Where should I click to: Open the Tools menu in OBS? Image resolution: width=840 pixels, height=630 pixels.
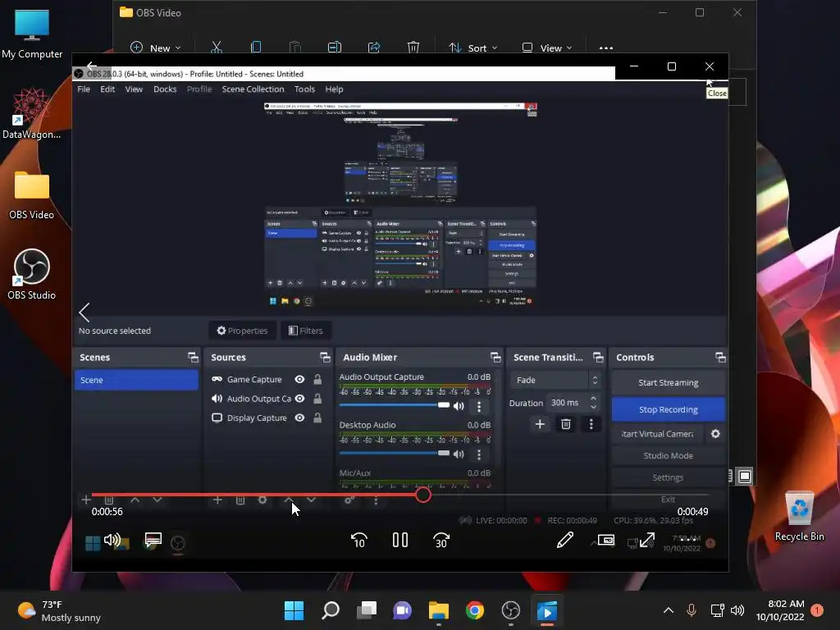pos(304,89)
